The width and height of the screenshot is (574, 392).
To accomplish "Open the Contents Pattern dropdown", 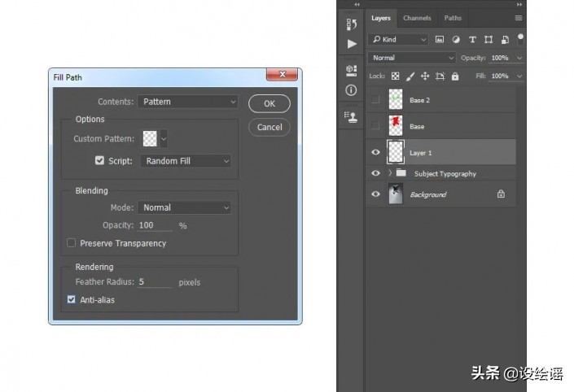I will click(188, 102).
